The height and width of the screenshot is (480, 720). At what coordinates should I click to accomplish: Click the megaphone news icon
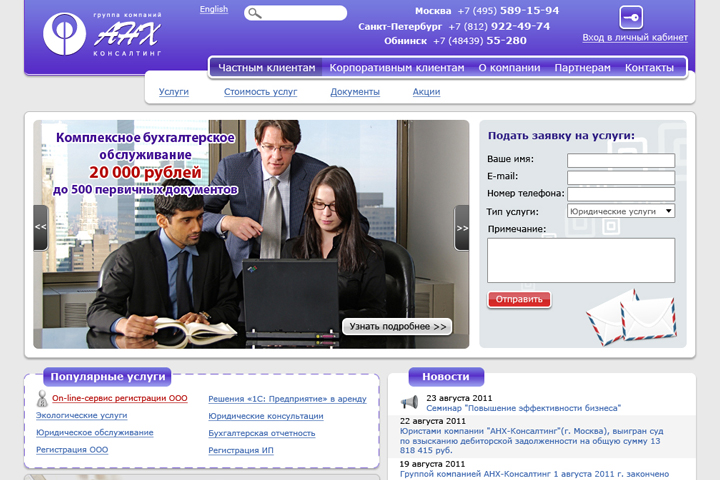tap(409, 402)
